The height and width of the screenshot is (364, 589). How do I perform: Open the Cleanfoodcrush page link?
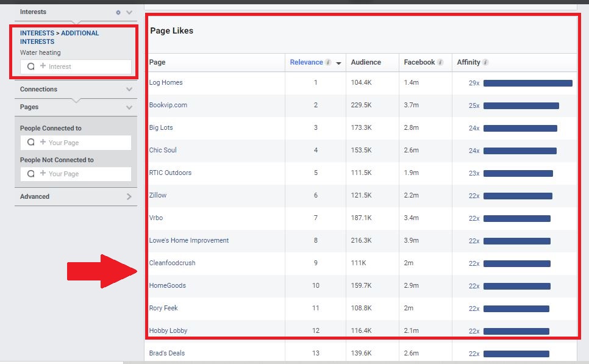click(x=172, y=263)
